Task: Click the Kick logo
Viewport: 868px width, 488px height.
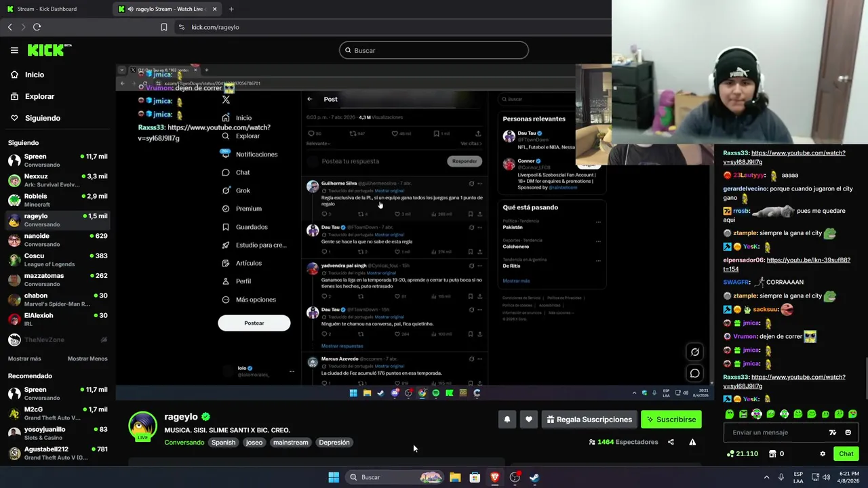Action: pos(50,50)
